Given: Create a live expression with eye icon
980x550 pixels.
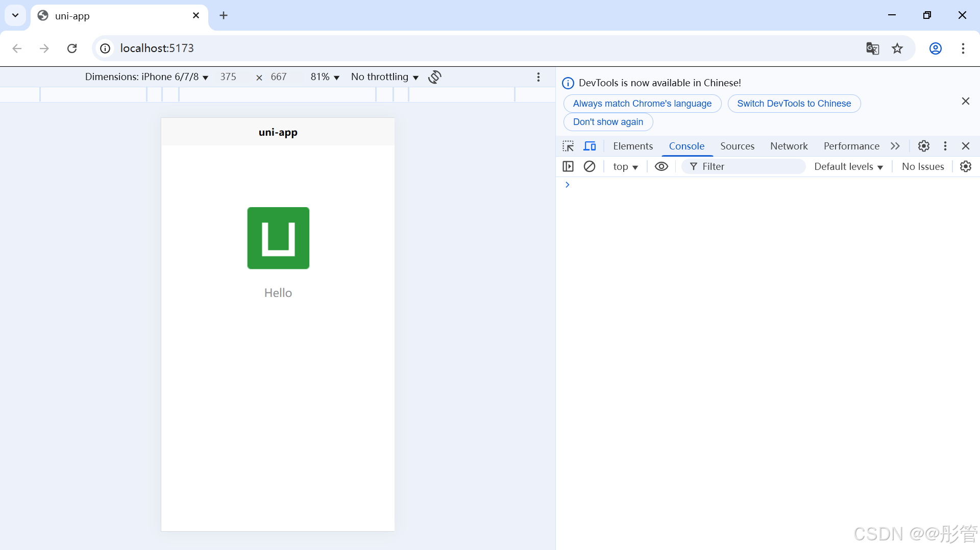Looking at the screenshot, I should (661, 166).
